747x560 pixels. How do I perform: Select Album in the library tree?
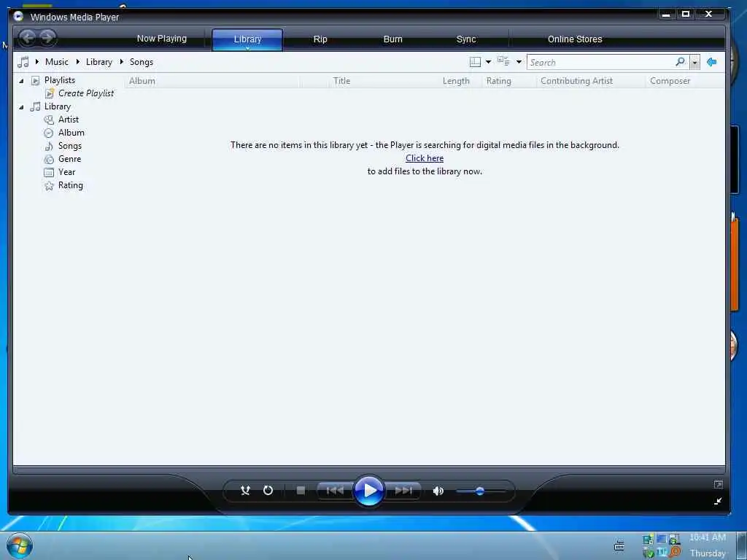[71, 133]
